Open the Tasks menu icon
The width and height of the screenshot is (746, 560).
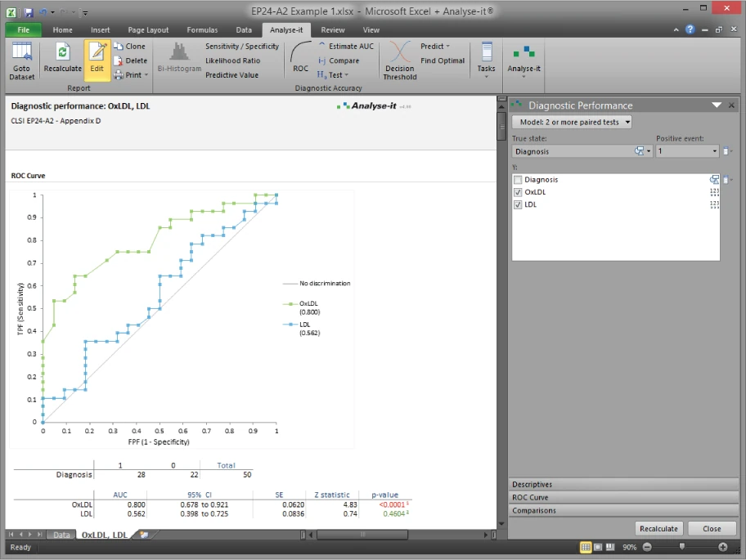tap(486, 60)
